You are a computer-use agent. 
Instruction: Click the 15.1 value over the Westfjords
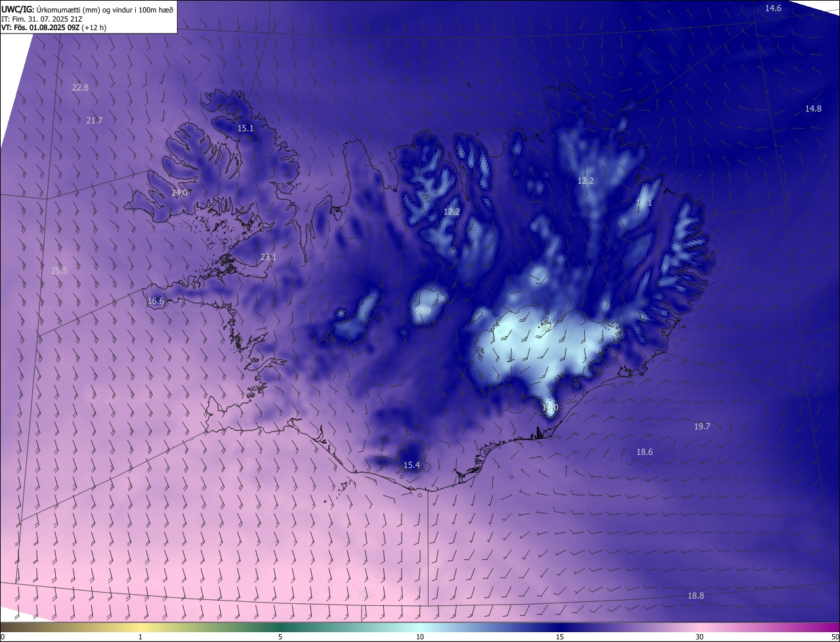click(x=245, y=129)
